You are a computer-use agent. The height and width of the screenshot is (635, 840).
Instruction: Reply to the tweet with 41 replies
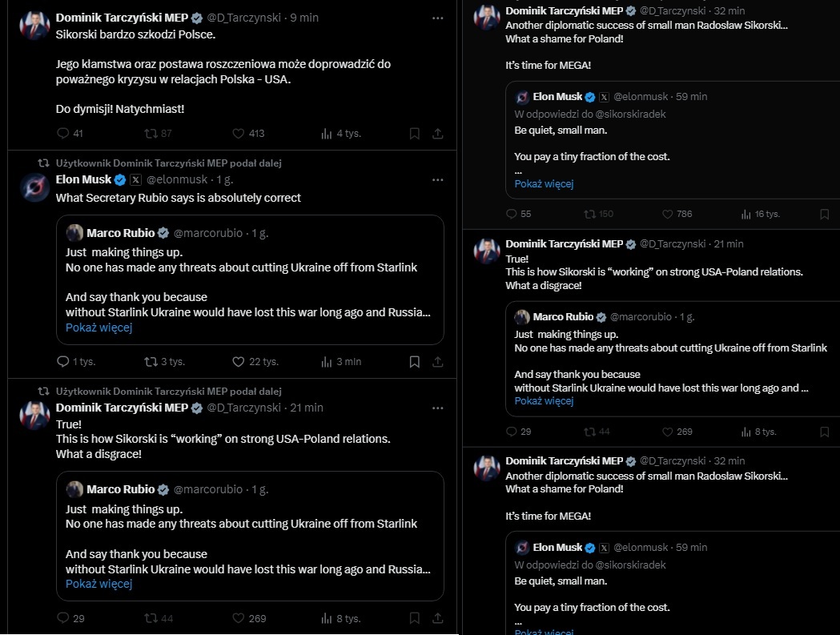pyautogui.click(x=64, y=134)
